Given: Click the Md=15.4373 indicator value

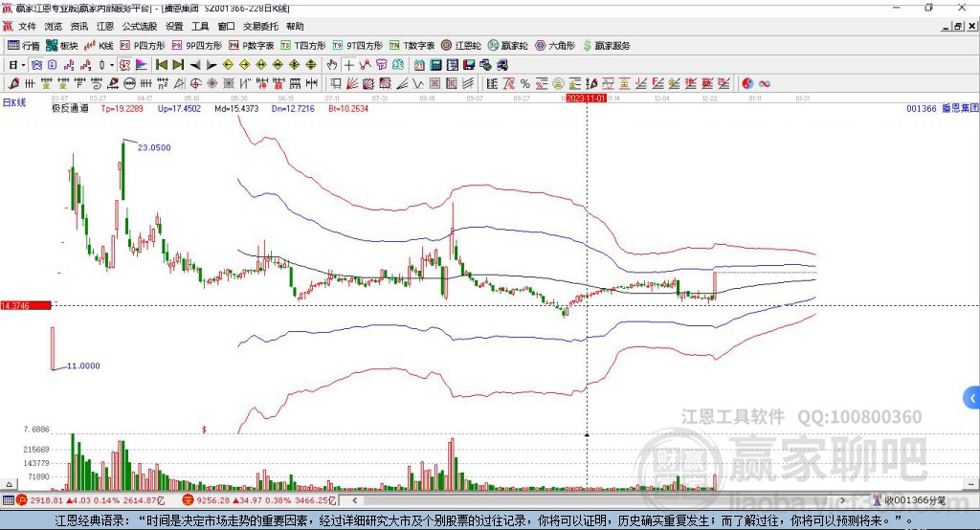Looking at the screenshot, I should [236, 109].
